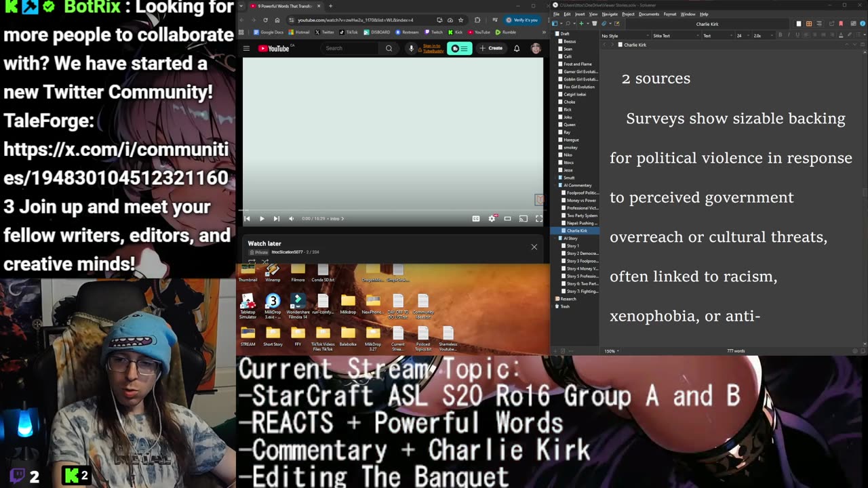Screen dimensions: 868x488
Task: Open the Filmora 14 desktop shortcut
Action: point(298,306)
